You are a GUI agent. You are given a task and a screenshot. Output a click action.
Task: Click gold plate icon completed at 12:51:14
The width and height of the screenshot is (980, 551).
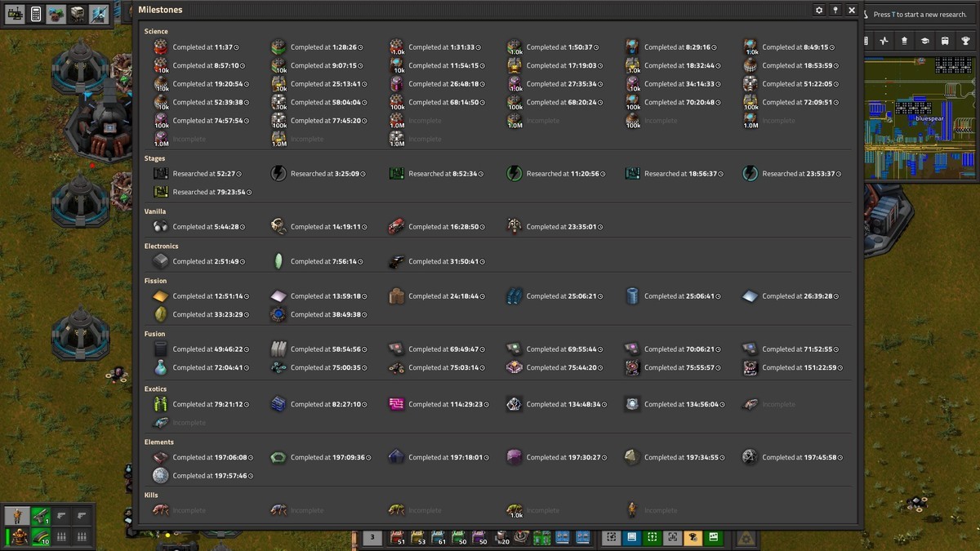161,296
